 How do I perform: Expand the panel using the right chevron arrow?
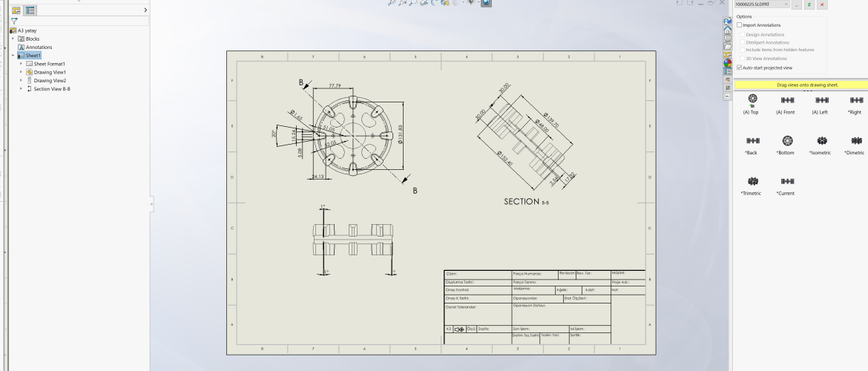(x=145, y=10)
